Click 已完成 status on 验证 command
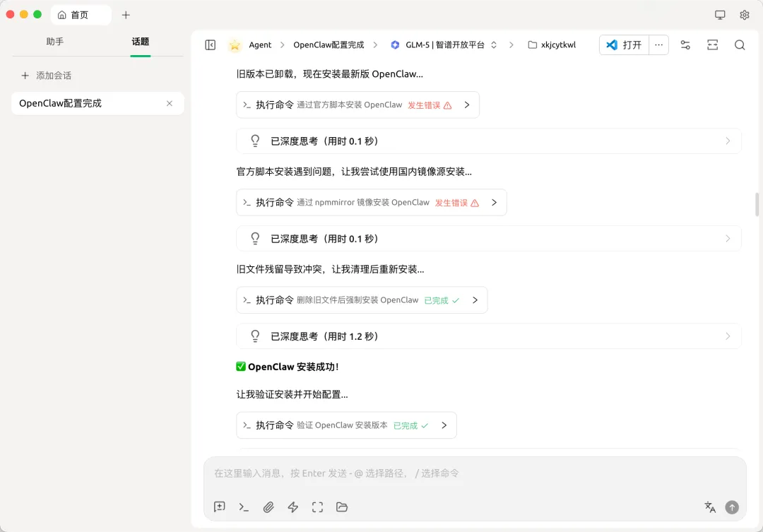 coord(410,425)
